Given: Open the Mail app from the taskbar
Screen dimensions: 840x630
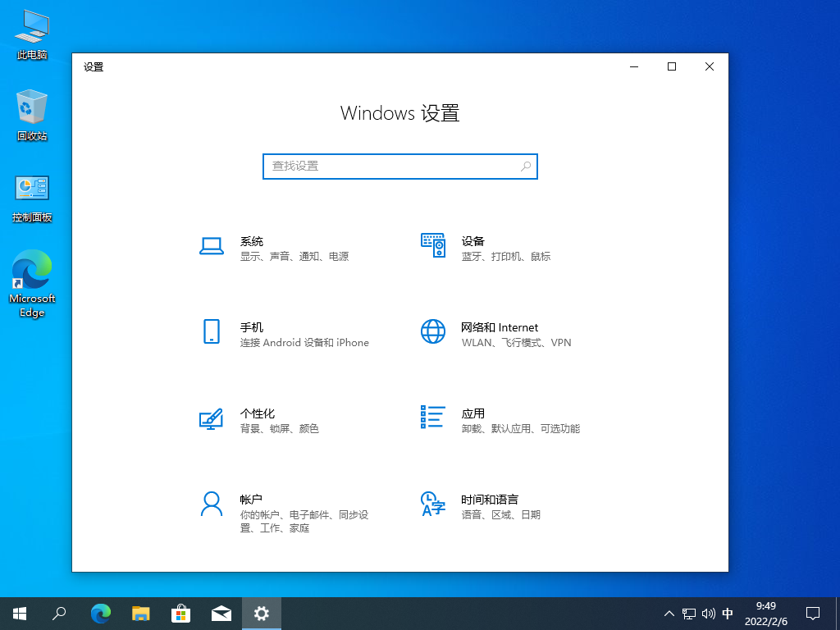Looking at the screenshot, I should tap(221, 613).
